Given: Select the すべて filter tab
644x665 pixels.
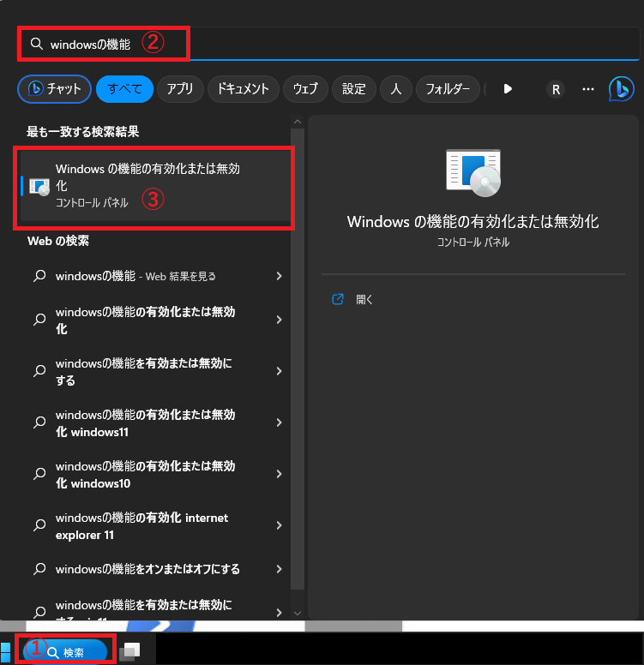Looking at the screenshot, I should 124,89.
